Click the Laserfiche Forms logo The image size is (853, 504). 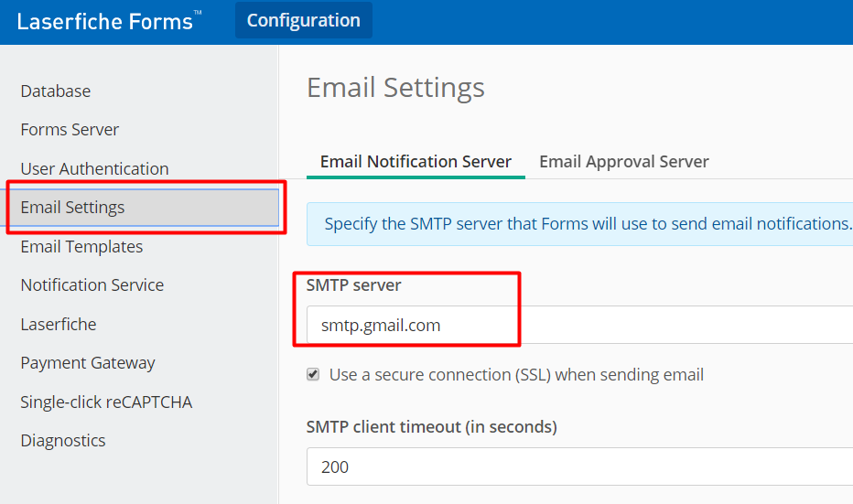point(109,21)
